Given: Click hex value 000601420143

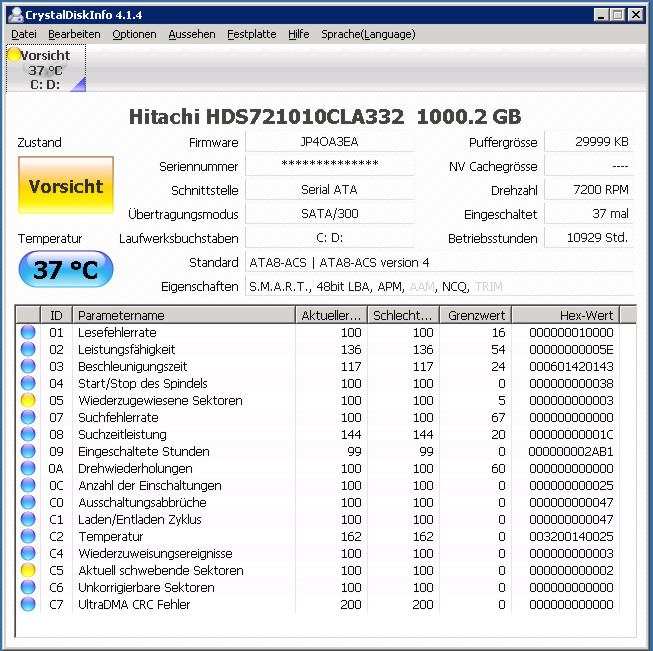Looking at the screenshot, I should tap(571, 367).
